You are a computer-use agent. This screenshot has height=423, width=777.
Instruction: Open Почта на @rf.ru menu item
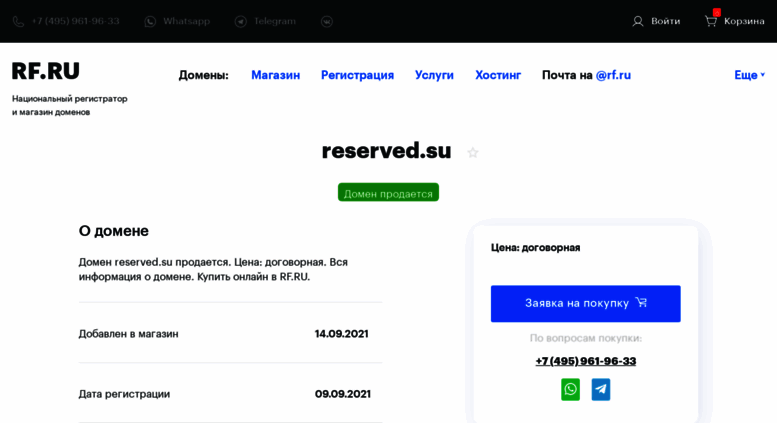[x=586, y=75]
